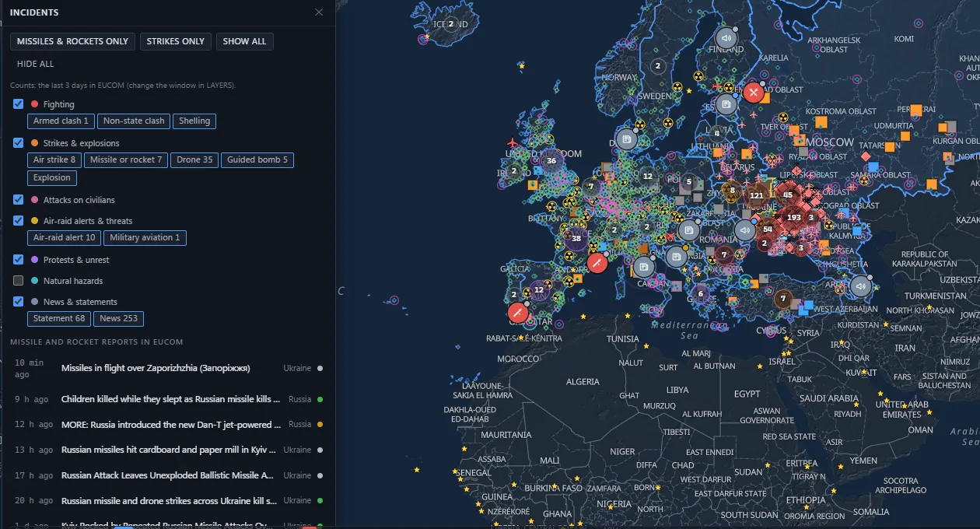Click red missile marker in southern France
The height and width of the screenshot is (529, 980).
(x=597, y=263)
